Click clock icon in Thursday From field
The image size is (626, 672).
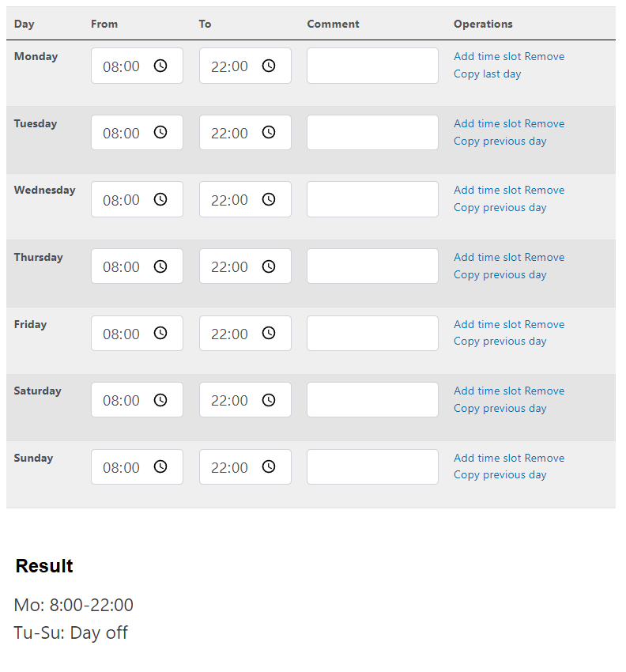[160, 266]
